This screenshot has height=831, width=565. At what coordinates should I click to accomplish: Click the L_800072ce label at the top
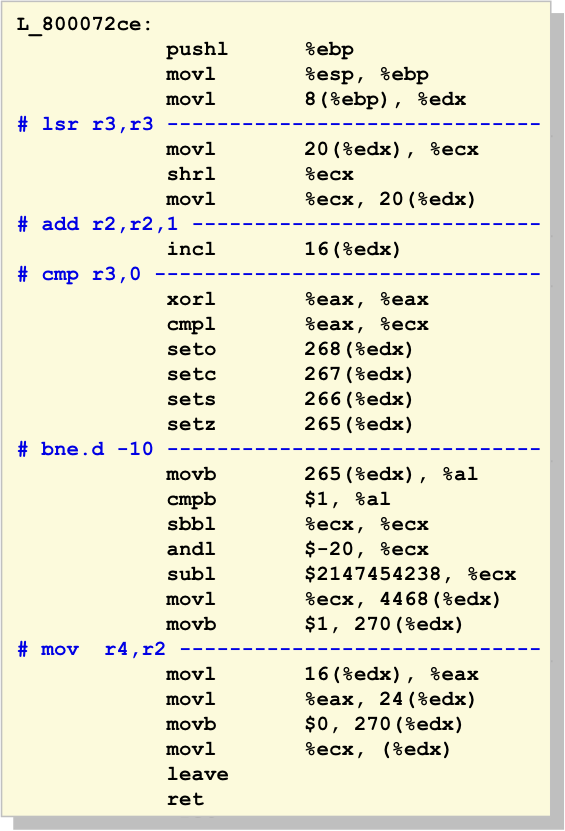coord(84,25)
